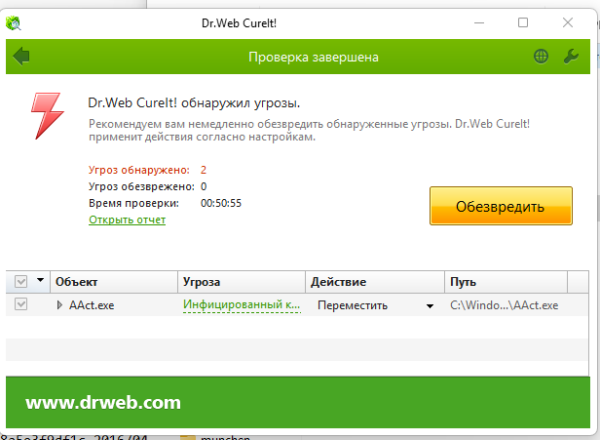Image resolution: width=600 pixels, height=440 pixels.
Task: Toggle the select-all checkbox in table header
Action: [21, 282]
